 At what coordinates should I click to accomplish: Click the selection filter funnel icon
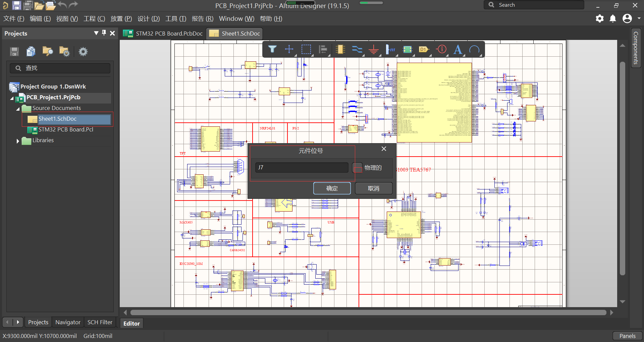point(272,49)
